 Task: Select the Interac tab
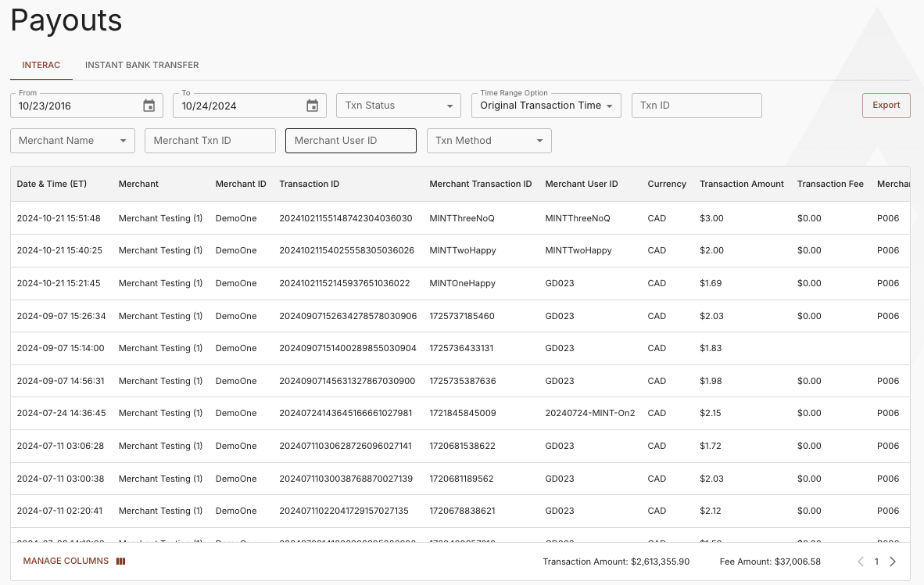tap(41, 65)
